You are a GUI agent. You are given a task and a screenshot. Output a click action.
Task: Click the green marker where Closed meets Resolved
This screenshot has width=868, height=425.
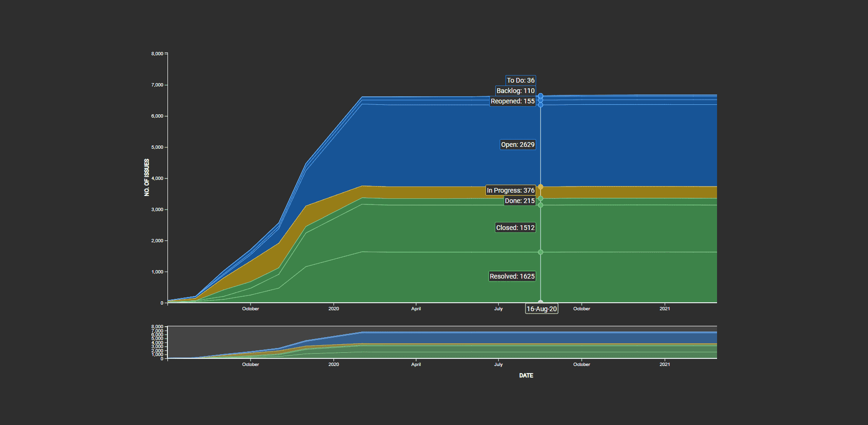[x=541, y=252]
